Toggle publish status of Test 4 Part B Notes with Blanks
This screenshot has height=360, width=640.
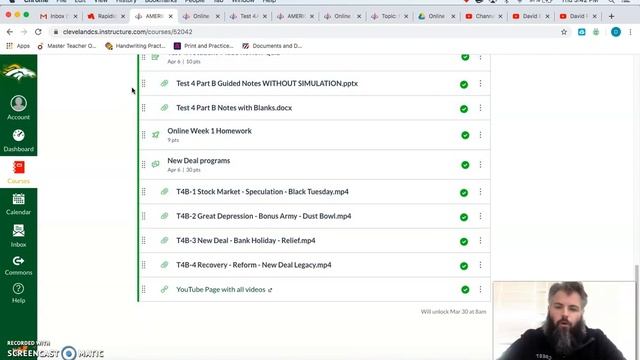pos(464,109)
